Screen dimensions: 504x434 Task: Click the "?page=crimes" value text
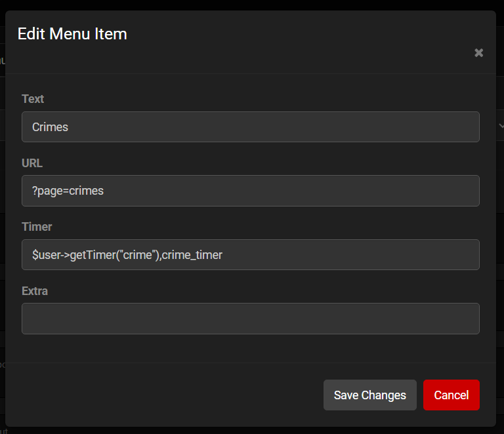click(68, 191)
